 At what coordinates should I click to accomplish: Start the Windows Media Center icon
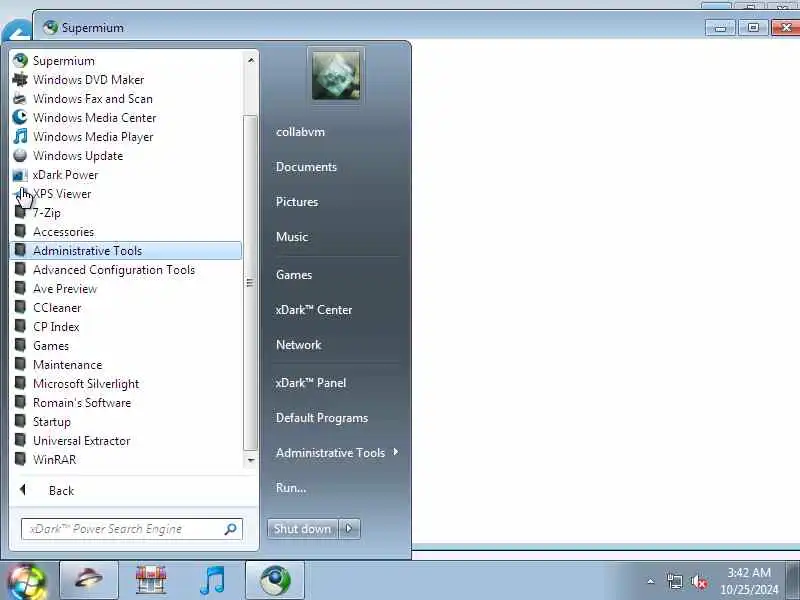[x=20, y=117]
